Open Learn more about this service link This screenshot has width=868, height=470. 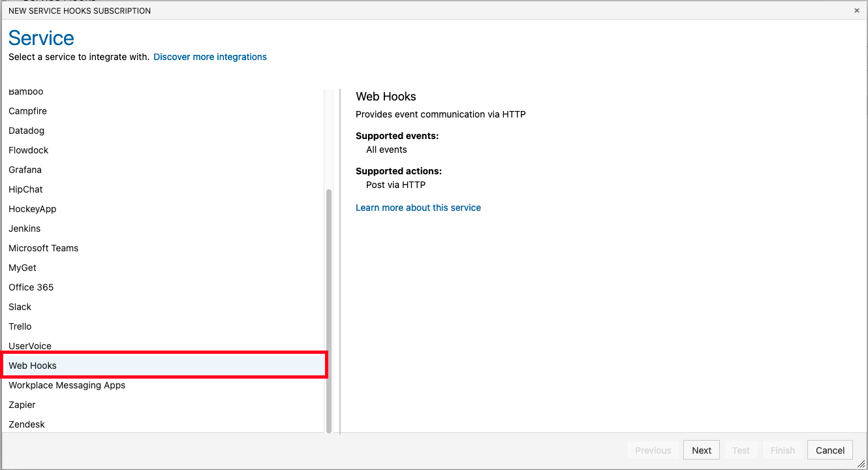418,208
